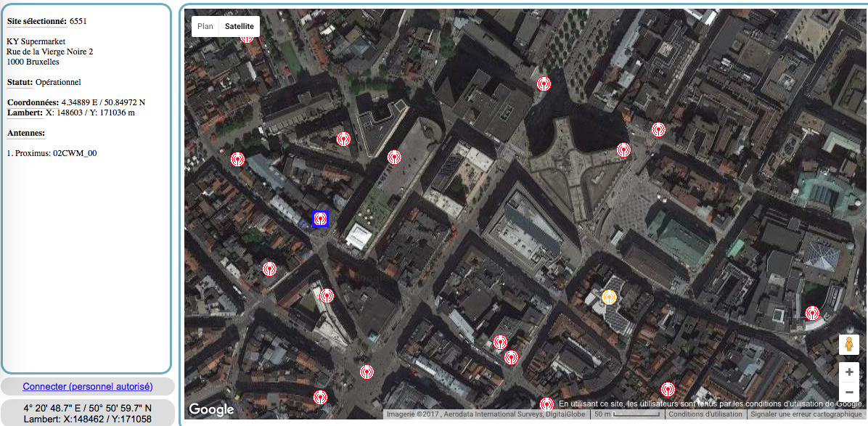Click lower marker of the two adjacent antenna markers
The image size is (868, 426).
[x=510, y=357]
